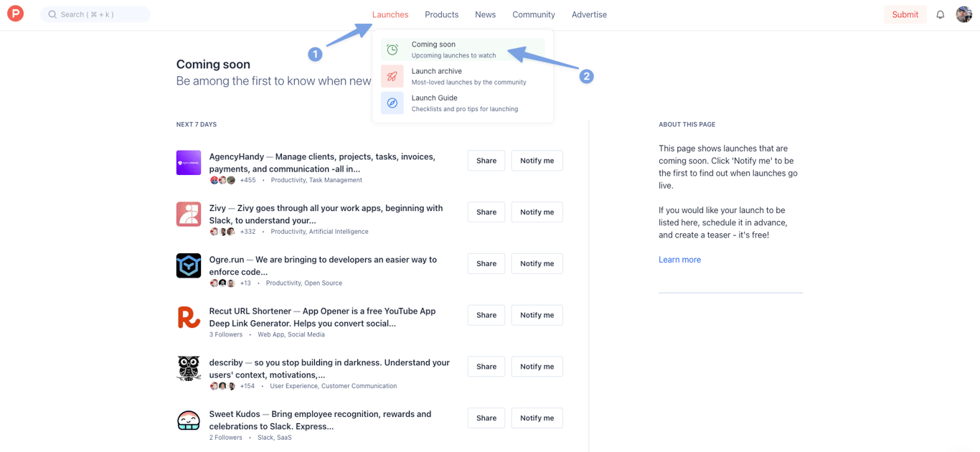Share the Zivy launch
The height and width of the screenshot is (452, 980).
point(486,212)
